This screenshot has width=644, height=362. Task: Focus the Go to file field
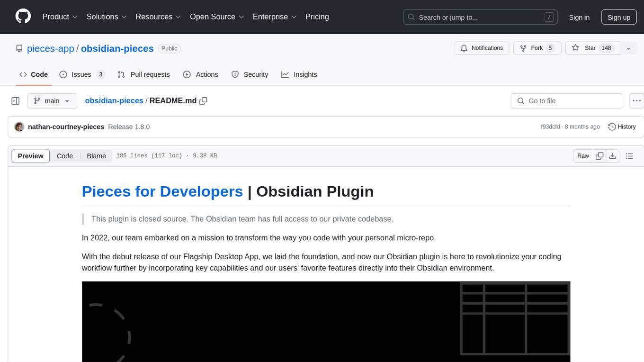pos(567,101)
